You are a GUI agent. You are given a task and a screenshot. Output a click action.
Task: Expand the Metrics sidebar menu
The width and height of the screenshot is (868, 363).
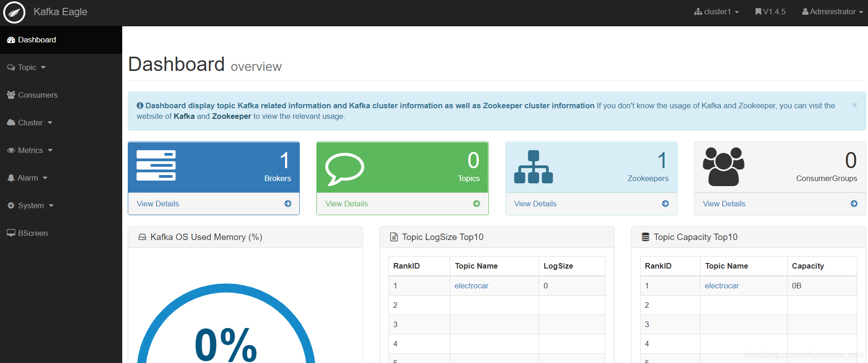pyautogui.click(x=61, y=150)
